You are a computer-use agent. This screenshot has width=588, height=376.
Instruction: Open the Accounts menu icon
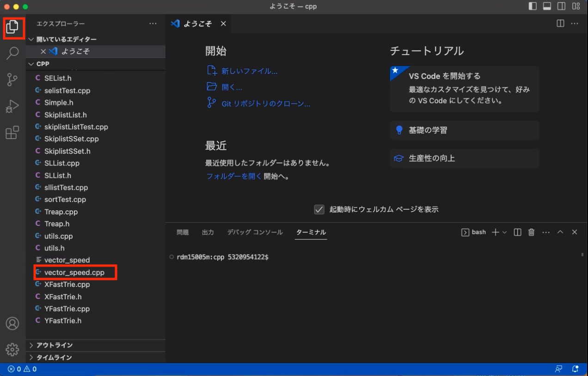[x=12, y=323]
